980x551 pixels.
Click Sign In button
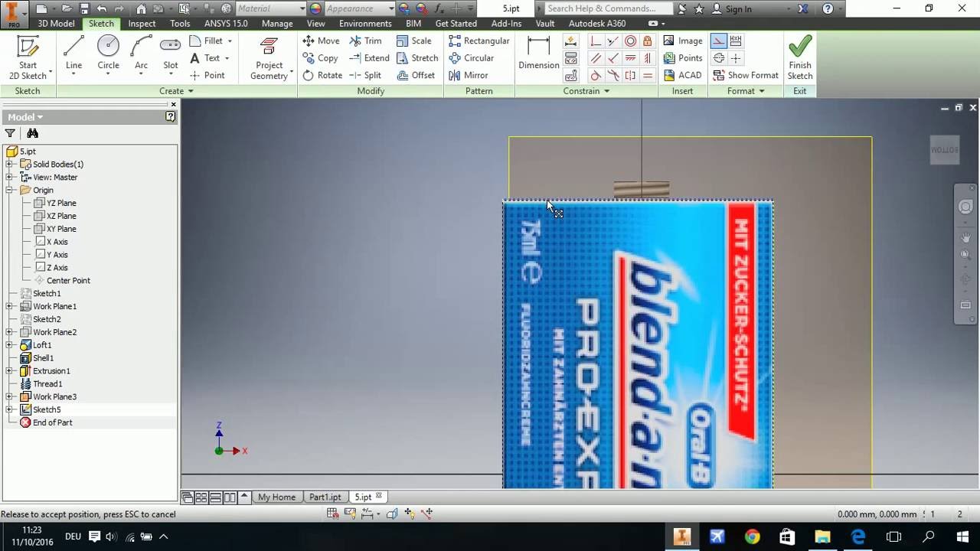pyautogui.click(x=732, y=8)
